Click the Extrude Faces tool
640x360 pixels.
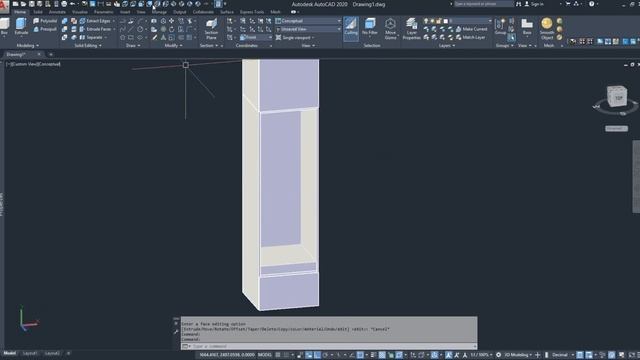click(x=97, y=29)
